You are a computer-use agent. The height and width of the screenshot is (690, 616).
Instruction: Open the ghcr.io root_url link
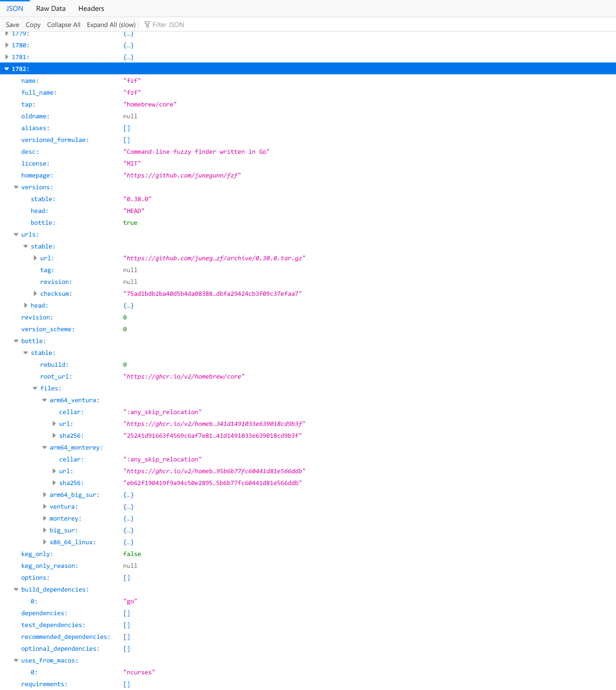[x=184, y=376]
